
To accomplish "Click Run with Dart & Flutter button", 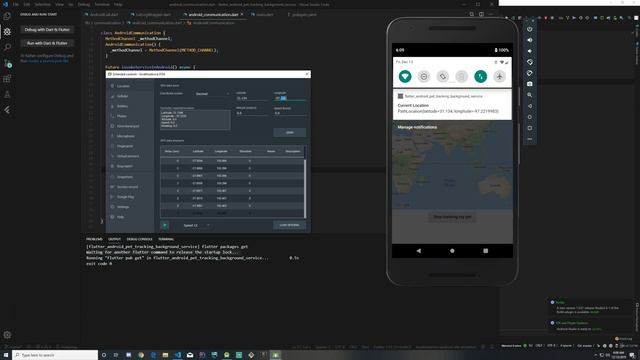I will pos(47,43).
